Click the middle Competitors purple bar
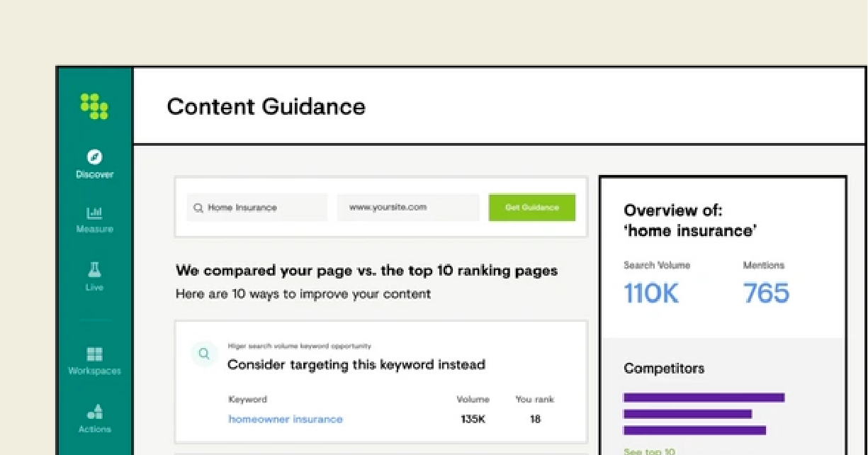868x455 pixels. click(687, 414)
